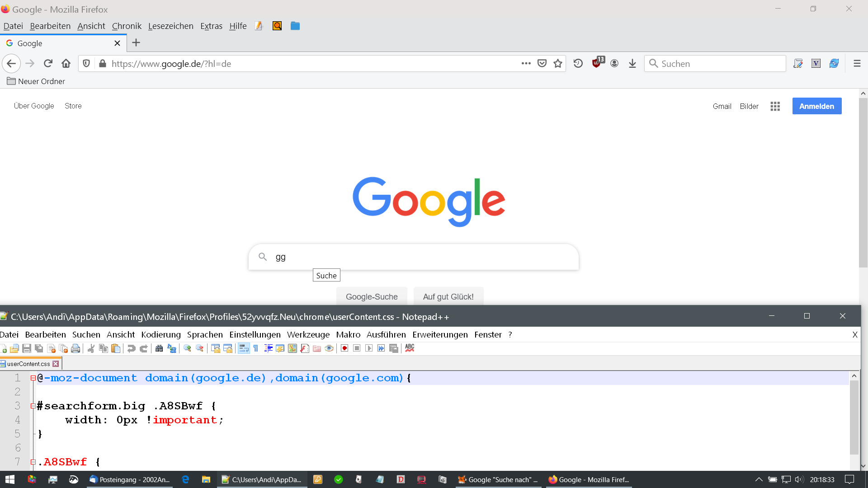Open Notepad++ Kodierung menu
This screenshot has width=868, height=488.
click(161, 335)
